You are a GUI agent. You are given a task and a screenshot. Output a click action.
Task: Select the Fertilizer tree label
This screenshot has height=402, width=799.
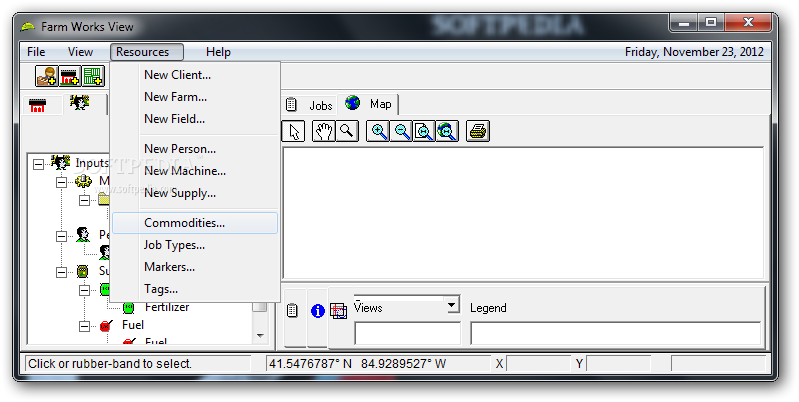[167, 307]
